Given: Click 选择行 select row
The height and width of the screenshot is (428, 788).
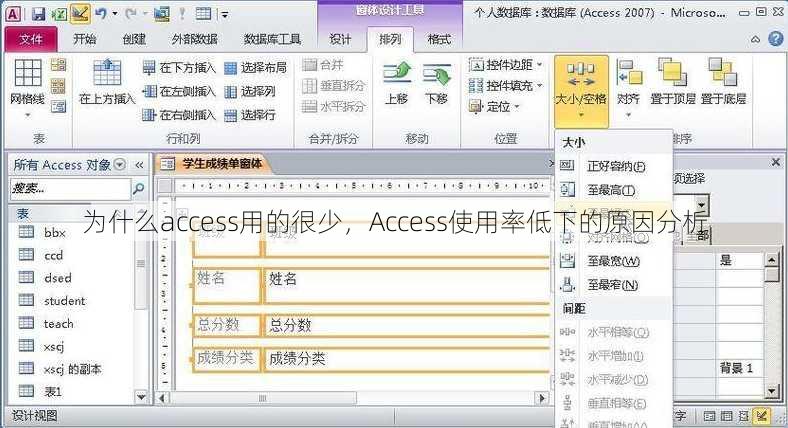Looking at the screenshot, I should click(250, 115).
